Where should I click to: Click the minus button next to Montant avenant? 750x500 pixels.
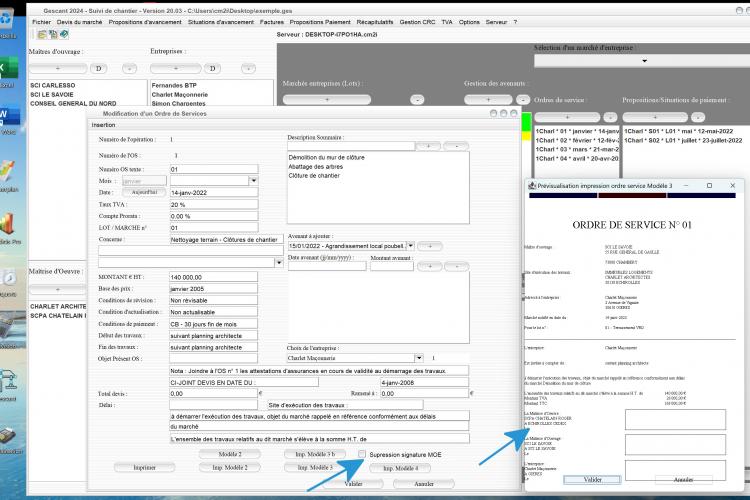click(x=457, y=266)
